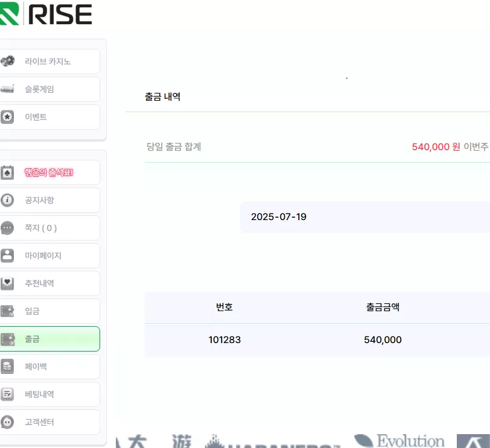
Task: Click the RISE logo
Action: [x=46, y=14]
